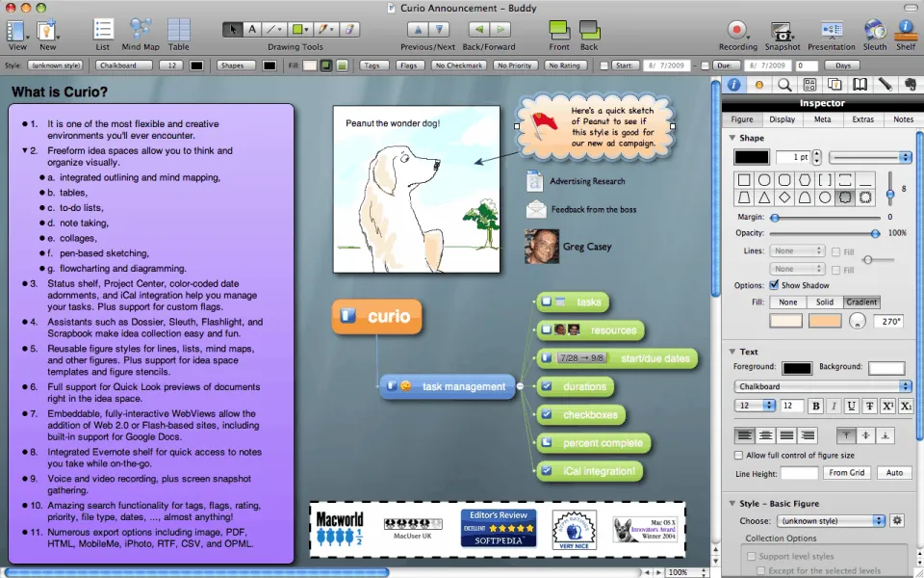The height and width of the screenshot is (578, 924).
Task: Bring figure to Front
Action: tap(559, 32)
